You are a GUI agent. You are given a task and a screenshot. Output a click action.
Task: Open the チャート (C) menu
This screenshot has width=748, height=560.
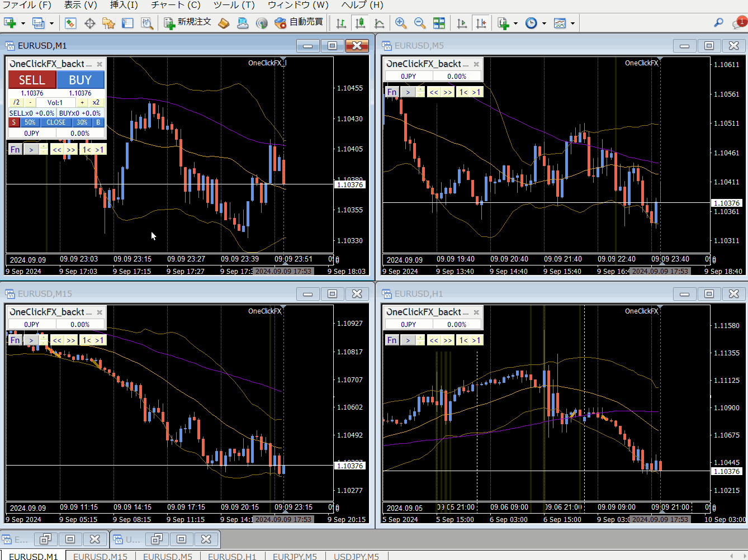176,5
